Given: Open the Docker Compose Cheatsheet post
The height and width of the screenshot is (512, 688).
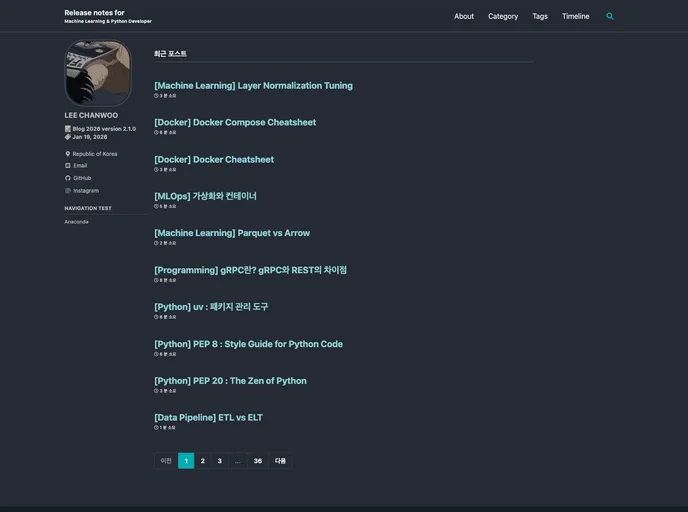Looking at the screenshot, I should click(235, 123).
